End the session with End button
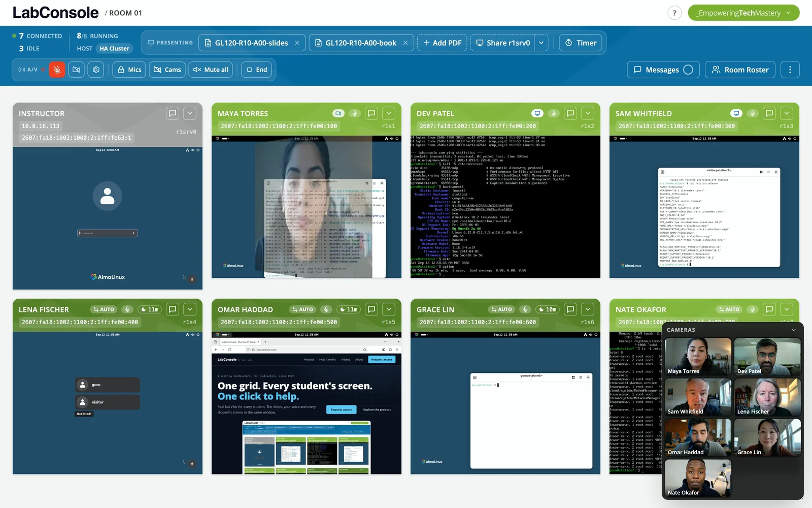812x508 pixels. pyautogui.click(x=257, y=70)
